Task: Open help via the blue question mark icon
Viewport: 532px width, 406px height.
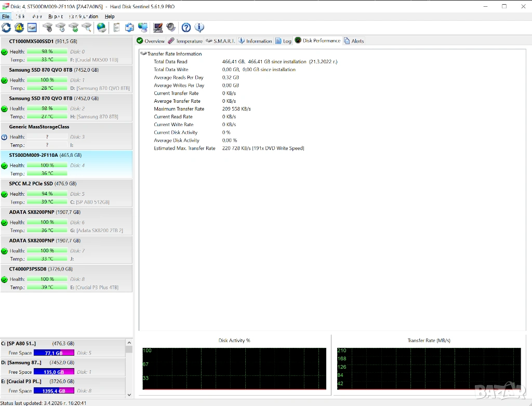Action: 186,28
